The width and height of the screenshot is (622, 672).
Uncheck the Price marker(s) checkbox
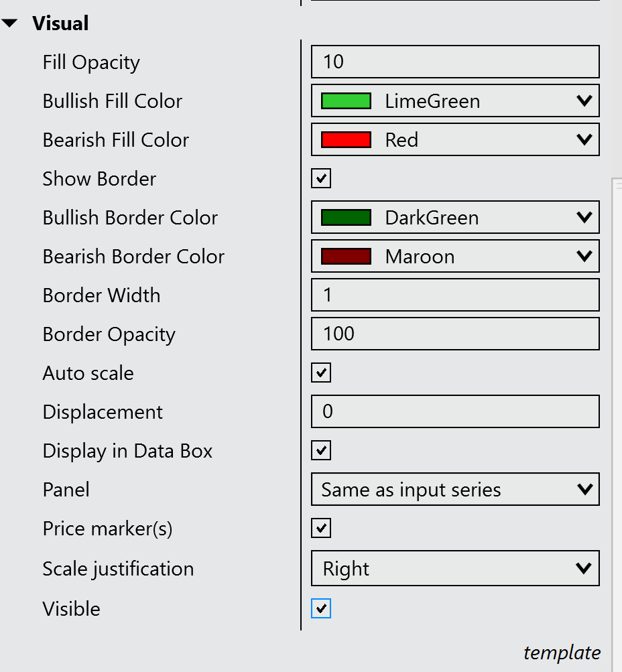[321, 529]
